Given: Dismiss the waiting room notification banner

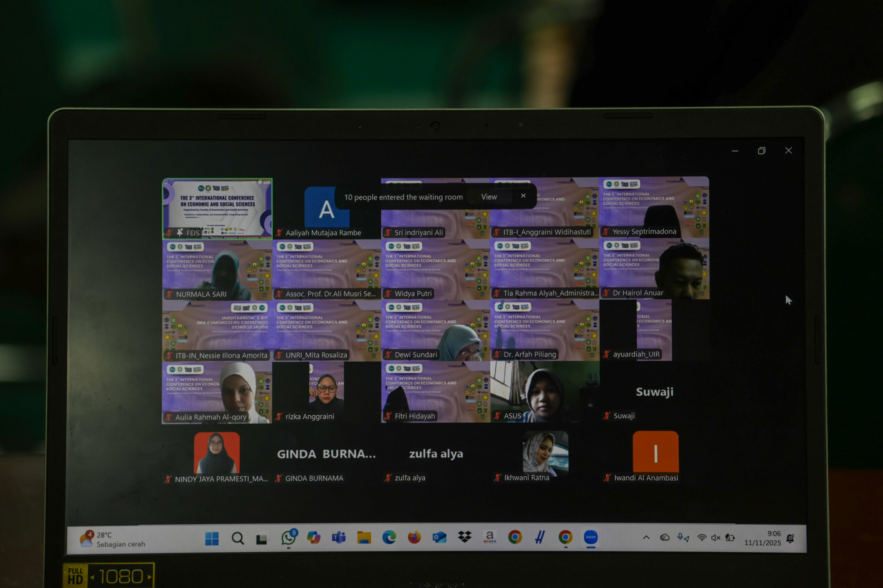Looking at the screenshot, I should (x=523, y=196).
